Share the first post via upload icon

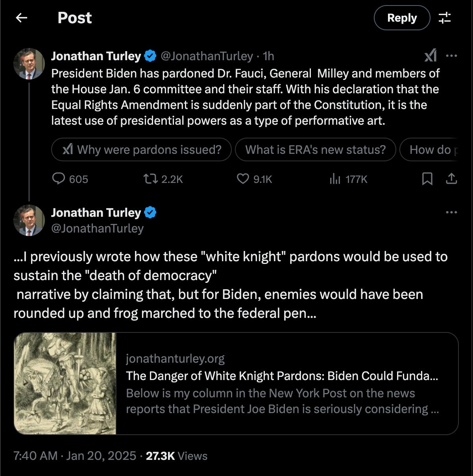point(451,179)
